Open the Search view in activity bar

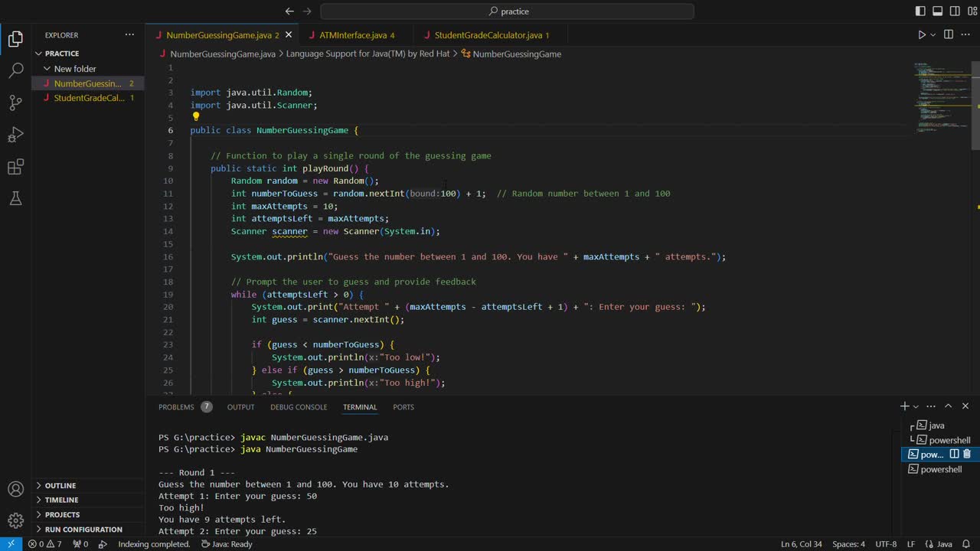[x=15, y=71]
